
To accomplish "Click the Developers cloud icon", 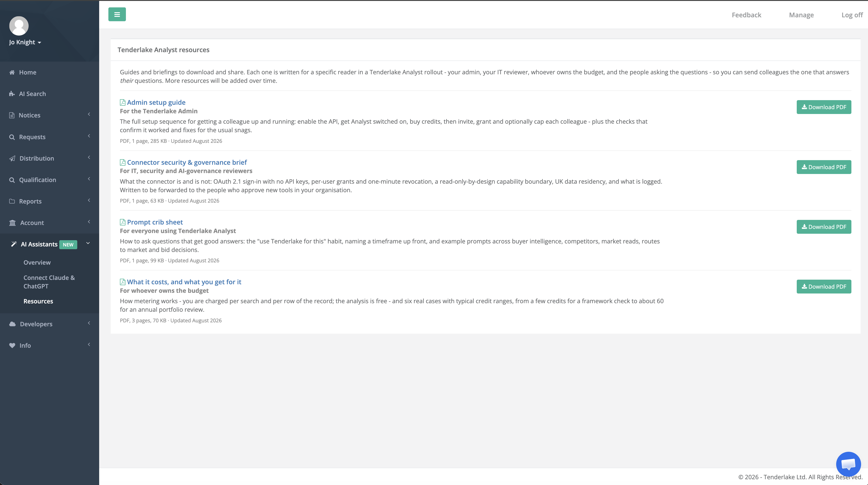I will 12,324.
